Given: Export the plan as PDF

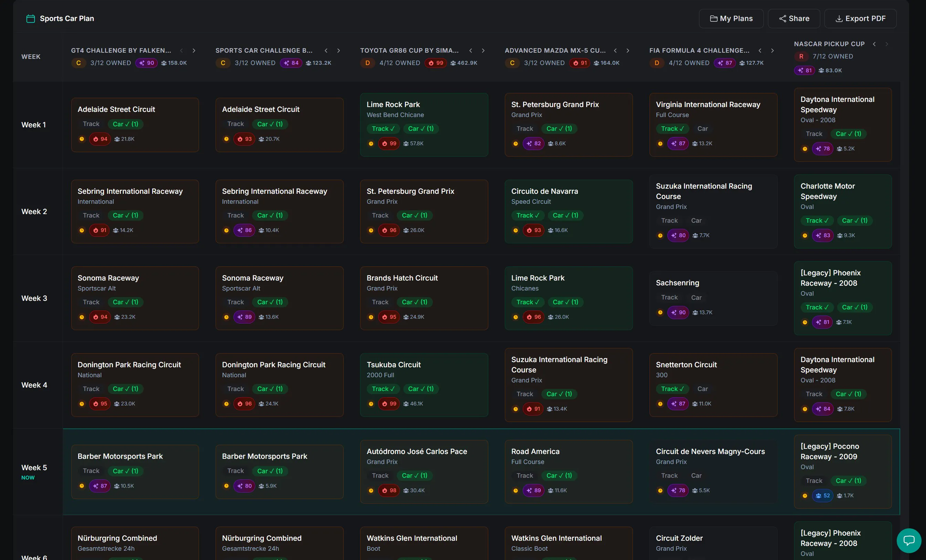Looking at the screenshot, I should [860, 18].
